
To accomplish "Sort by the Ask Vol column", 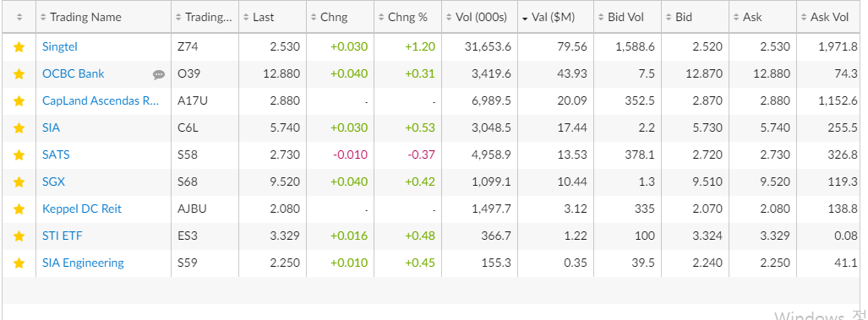I will pos(832,17).
